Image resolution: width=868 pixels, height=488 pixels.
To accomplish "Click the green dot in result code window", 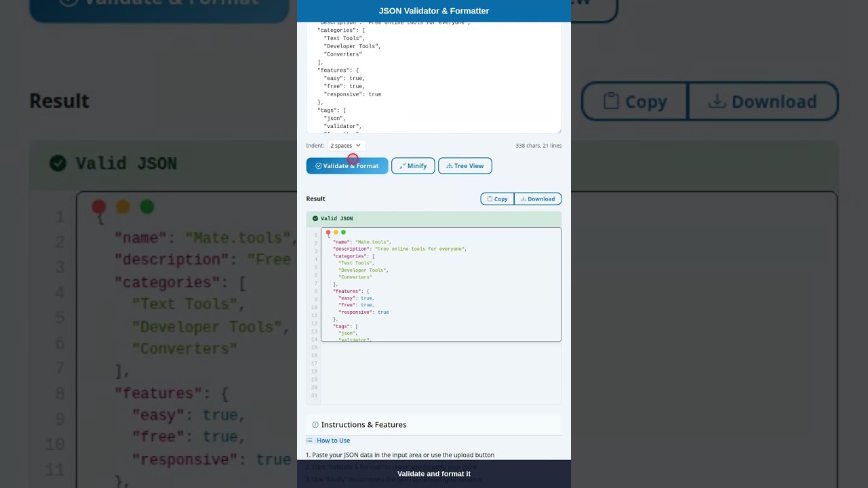I will [343, 232].
